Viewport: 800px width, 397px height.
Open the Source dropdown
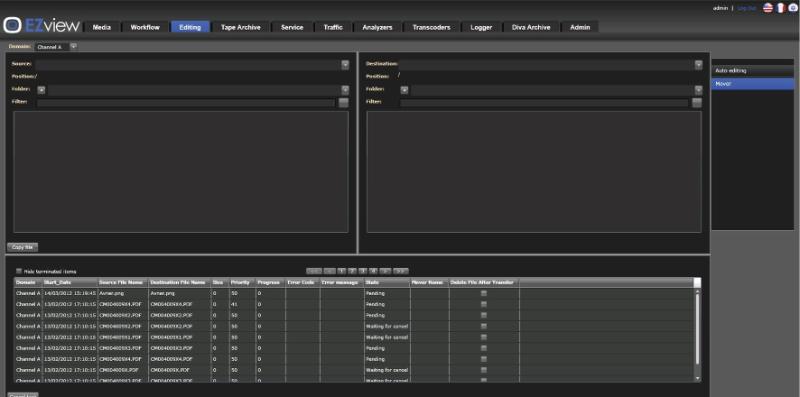tap(345, 65)
